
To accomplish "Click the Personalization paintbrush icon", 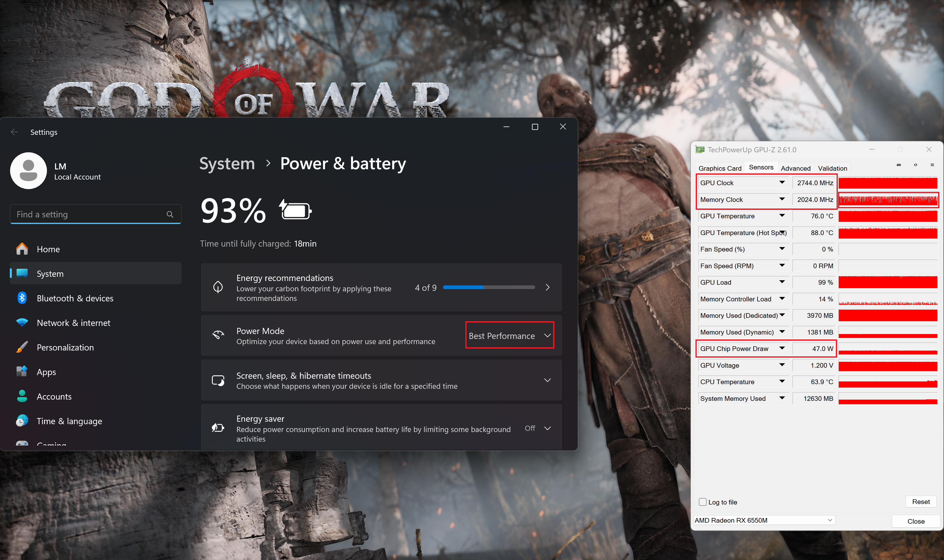I will [22, 347].
